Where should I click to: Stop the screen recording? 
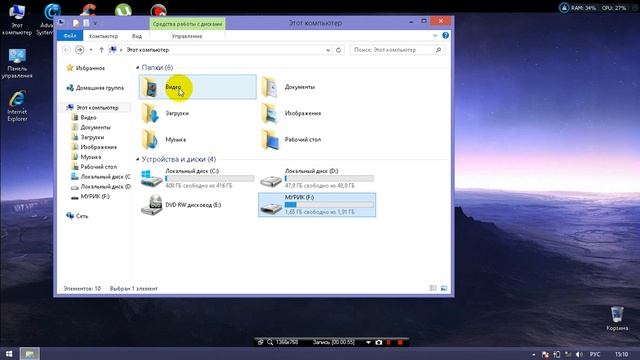(x=400, y=342)
